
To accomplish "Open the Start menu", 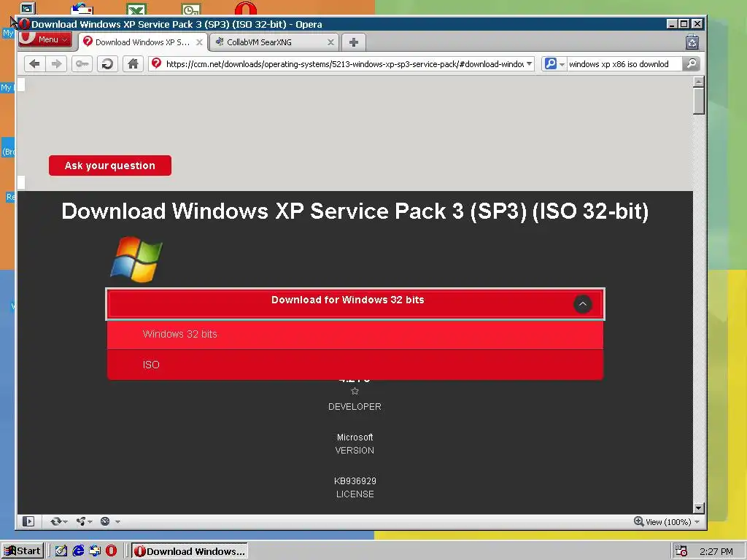I will point(23,551).
